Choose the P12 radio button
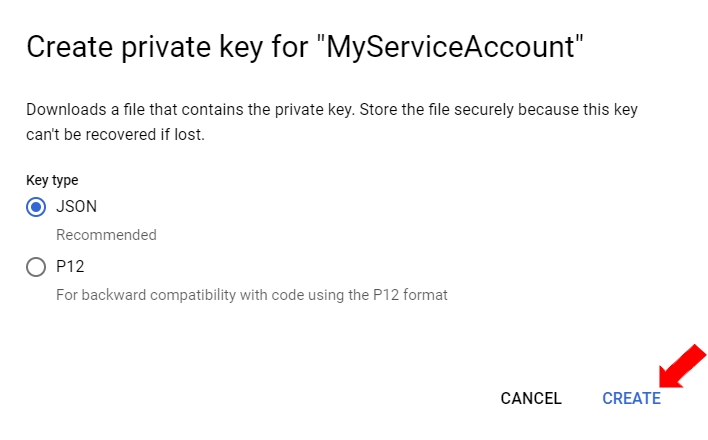The width and height of the screenshot is (708, 440). coord(36,267)
